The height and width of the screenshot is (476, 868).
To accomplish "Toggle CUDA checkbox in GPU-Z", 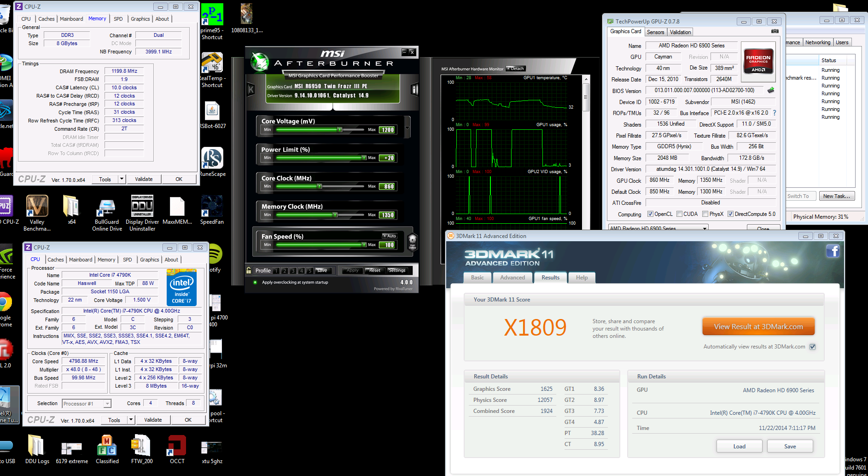I will pos(679,214).
